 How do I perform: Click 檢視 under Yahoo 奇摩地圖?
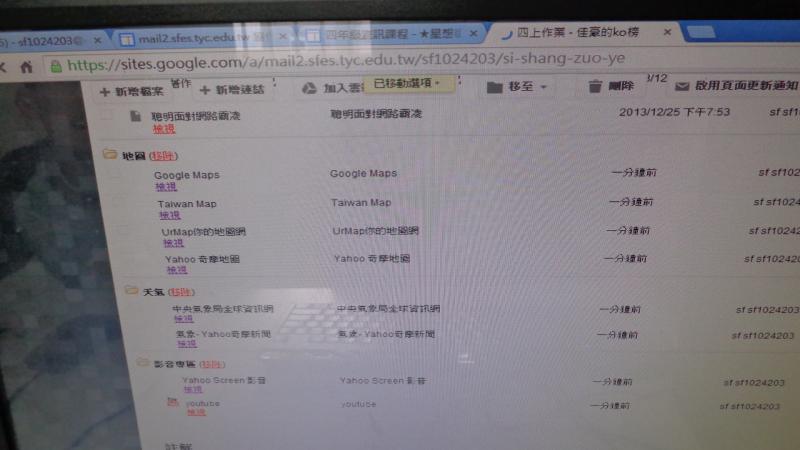pos(177,270)
